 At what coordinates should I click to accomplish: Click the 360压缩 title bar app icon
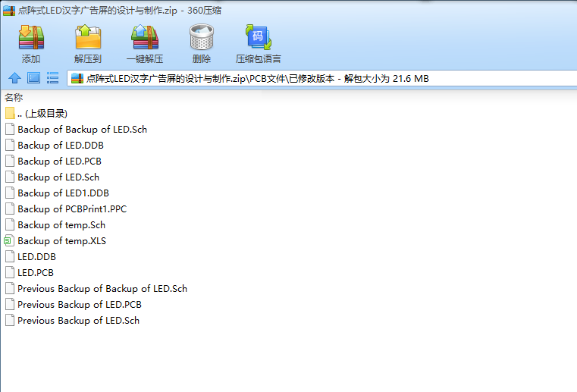pos(9,11)
